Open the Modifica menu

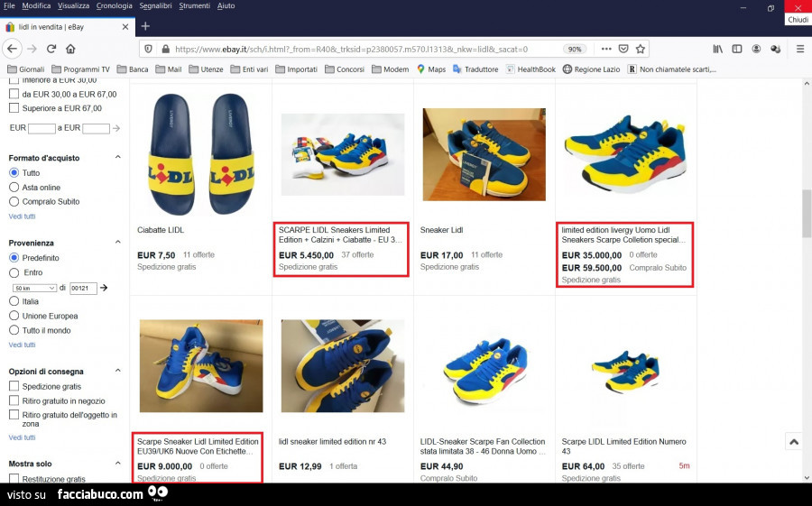pos(36,5)
